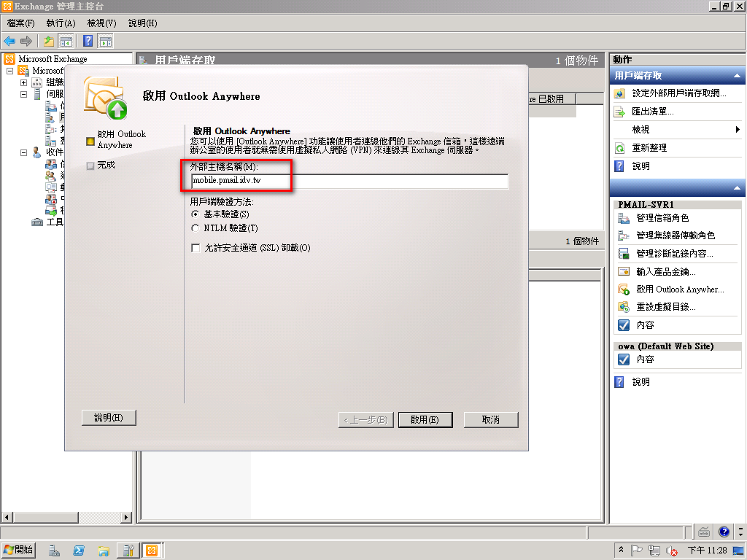This screenshot has height=560, width=747.
Task: Click left arrow of tree horizontal scrollbar
Action: (x=7, y=517)
